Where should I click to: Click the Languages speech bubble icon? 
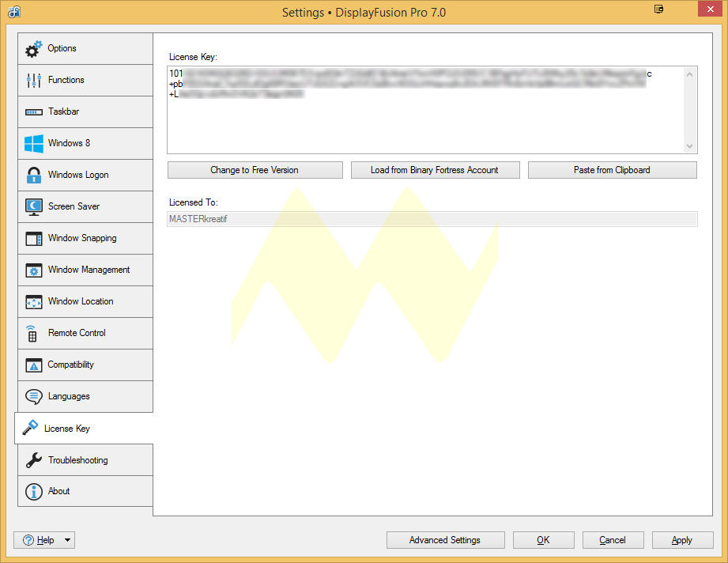click(x=34, y=397)
